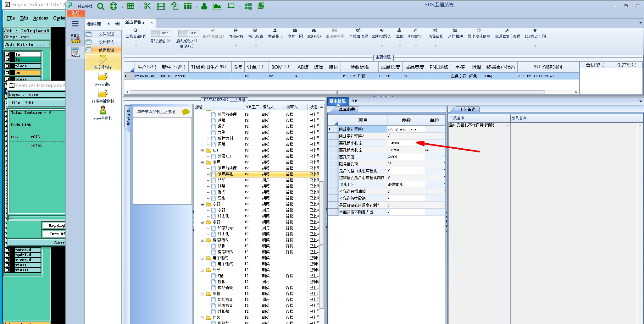Click 合拼模块 list toolbar button
The width and height of the screenshot is (644, 324).
click(455, 34)
